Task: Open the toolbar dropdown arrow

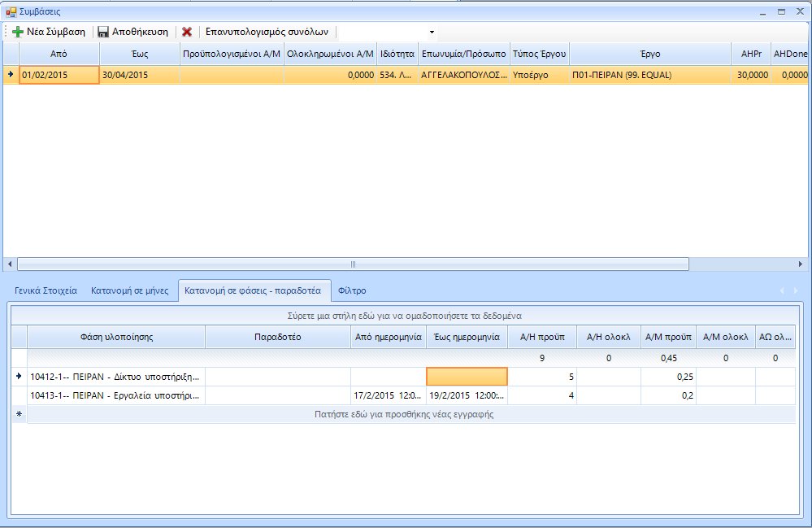Action: point(432,33)
